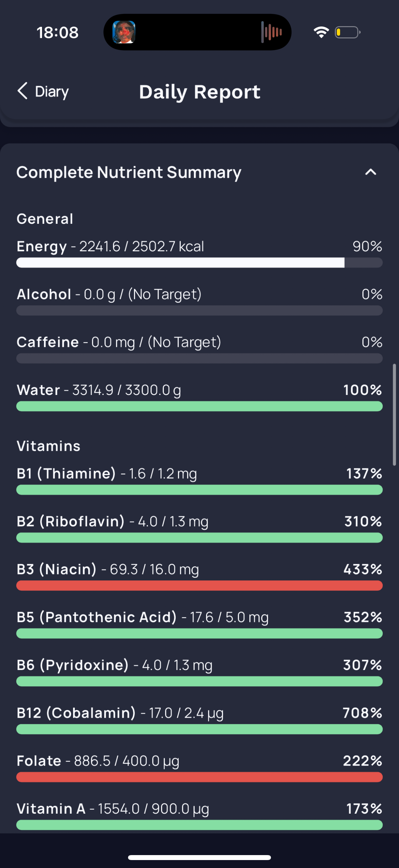Open the B5 (Pantothenic Acid) row
Viewport: 399px width, 868px height.
199,624
